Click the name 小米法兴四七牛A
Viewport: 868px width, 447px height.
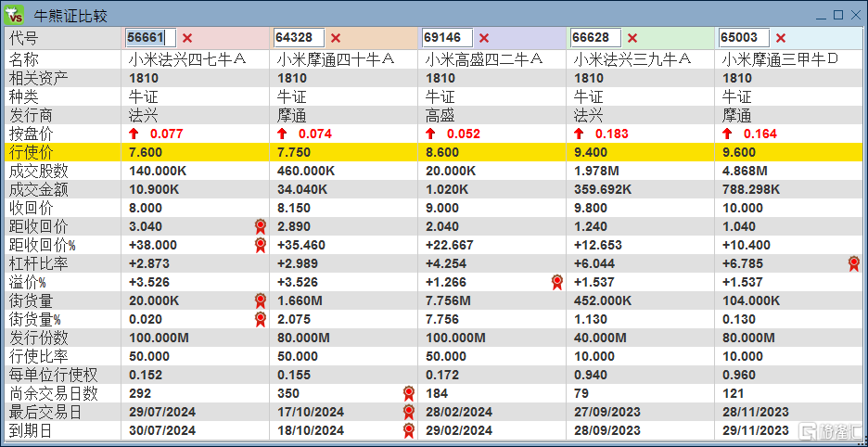click(x=187, y=59)
